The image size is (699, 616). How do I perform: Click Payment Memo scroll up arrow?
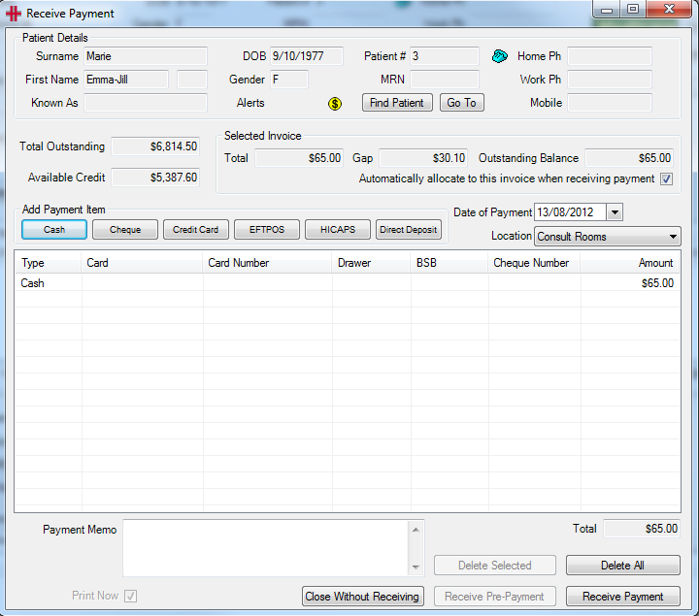(416, 530)
